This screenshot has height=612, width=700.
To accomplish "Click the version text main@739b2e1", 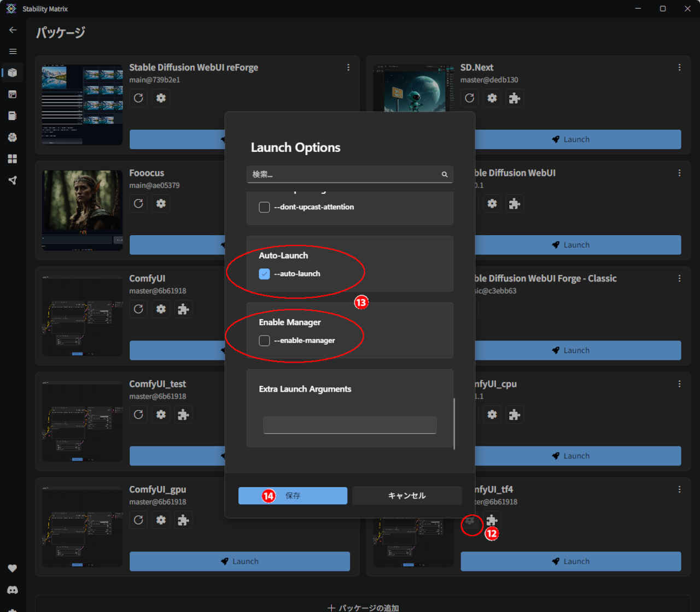I will click(155, 80).
